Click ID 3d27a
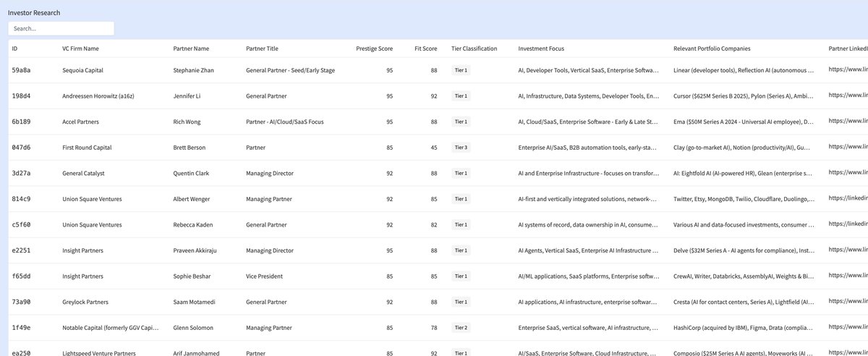868x356 pixels. (21, 173)
